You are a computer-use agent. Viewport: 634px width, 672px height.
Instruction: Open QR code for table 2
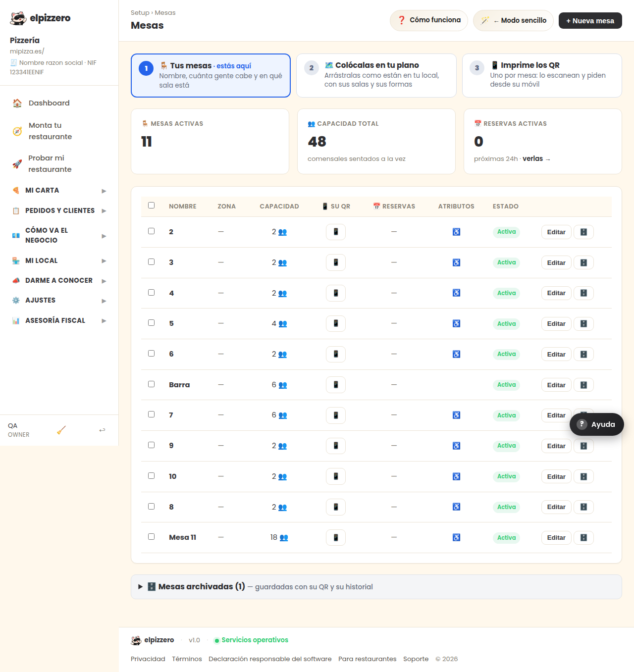point(335,232)
